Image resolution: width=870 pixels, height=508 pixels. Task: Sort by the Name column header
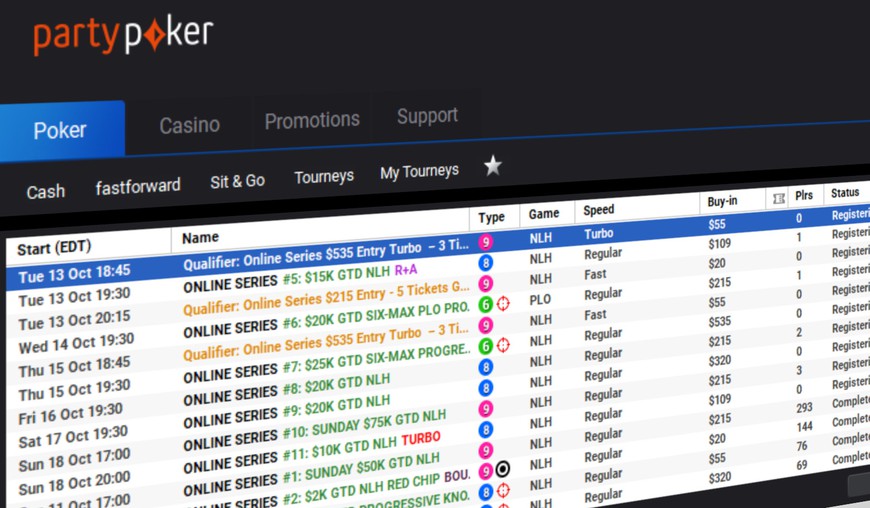[200, 237]
